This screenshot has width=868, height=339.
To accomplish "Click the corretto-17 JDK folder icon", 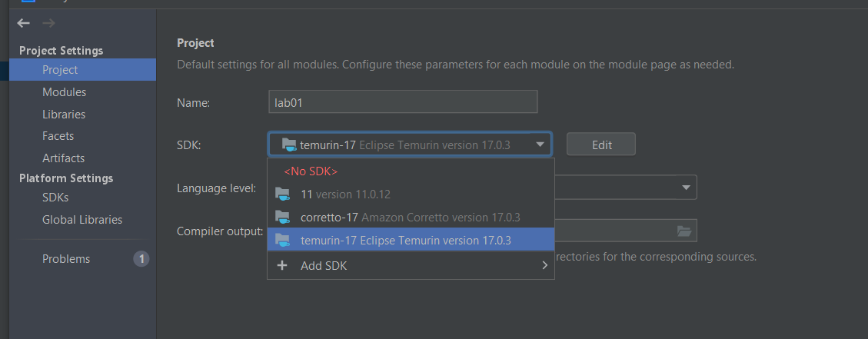I will click(x=283, y=217).
